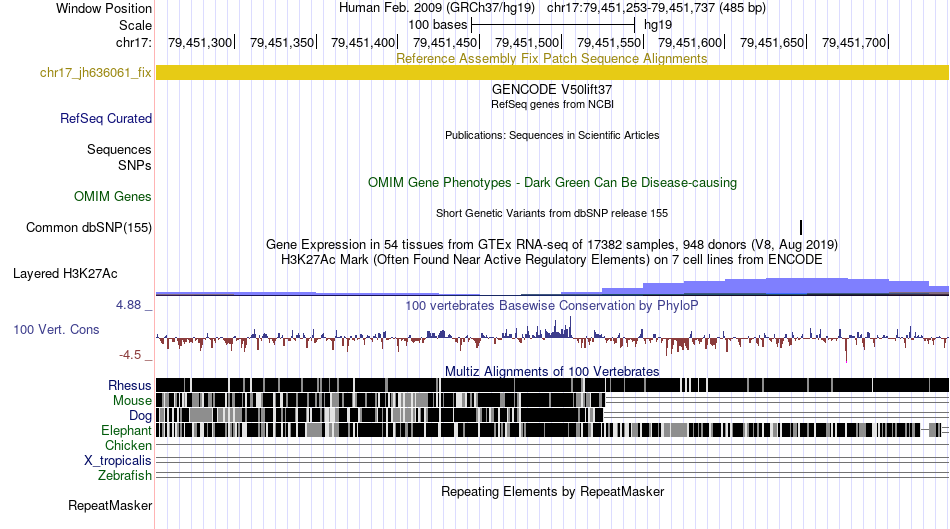Click the hg19 scale label

[658, 25]
